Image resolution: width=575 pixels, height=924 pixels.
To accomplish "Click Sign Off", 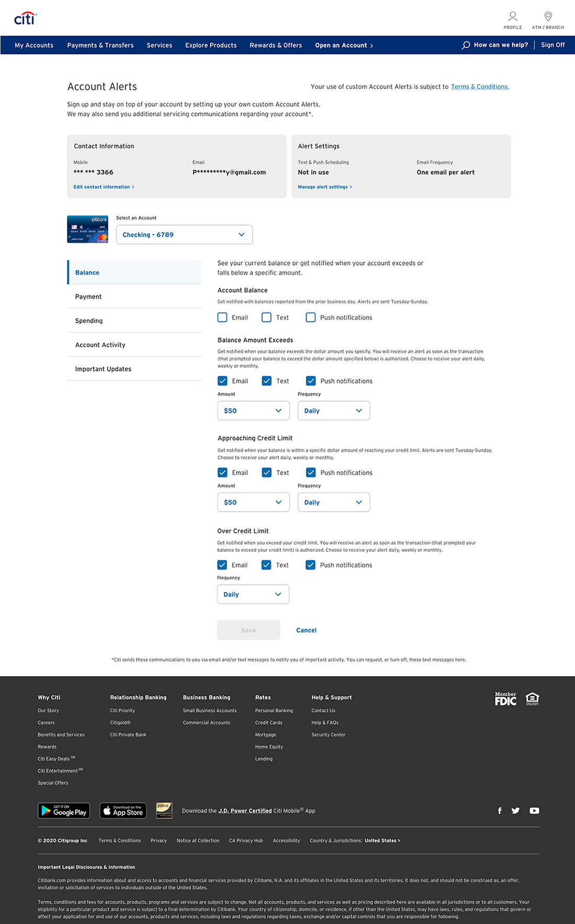I will [553, 45].
